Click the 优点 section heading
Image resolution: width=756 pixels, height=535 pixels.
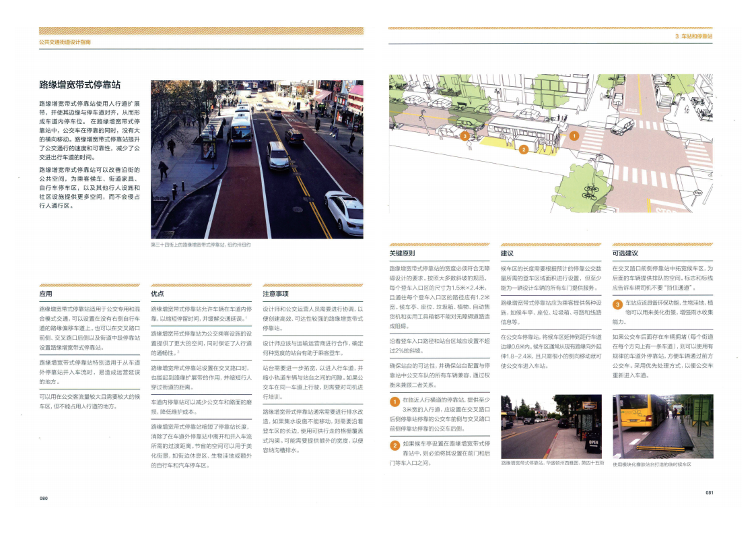point(158,294)
